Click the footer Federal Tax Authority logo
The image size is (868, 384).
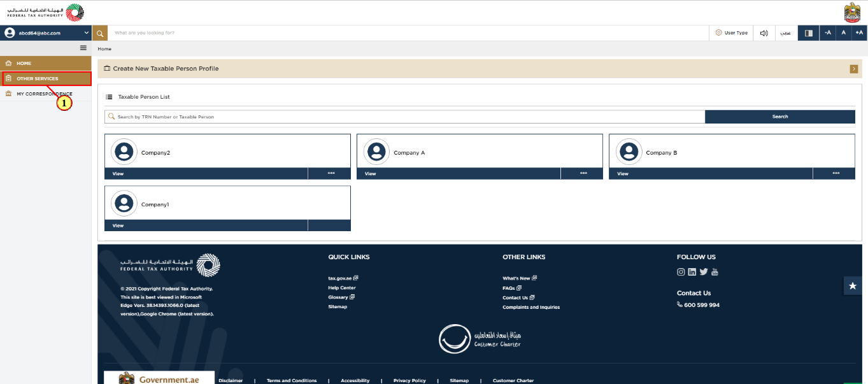click(170, 265)
